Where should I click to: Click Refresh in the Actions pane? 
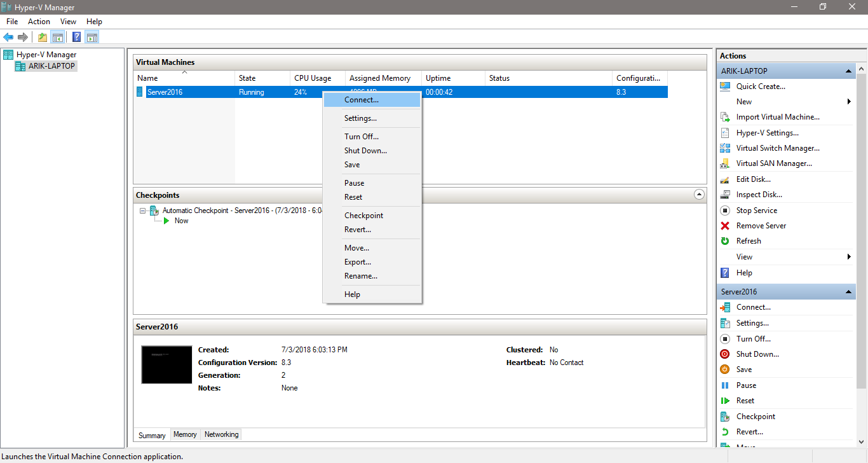pyautogui.click(x=749, y=241)
